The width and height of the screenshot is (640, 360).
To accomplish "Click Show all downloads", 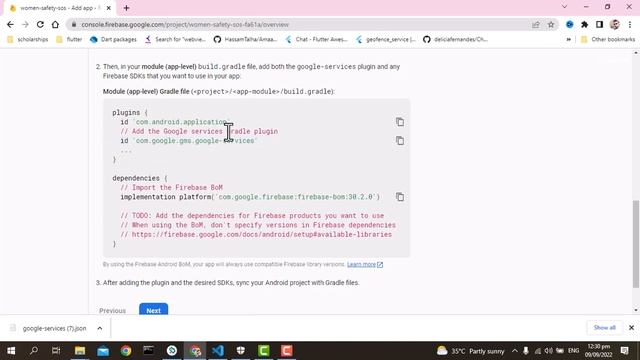I will (x=604, y=327).
